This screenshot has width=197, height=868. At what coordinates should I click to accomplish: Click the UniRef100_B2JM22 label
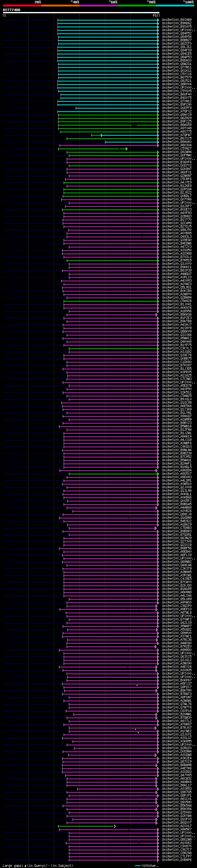177,192
